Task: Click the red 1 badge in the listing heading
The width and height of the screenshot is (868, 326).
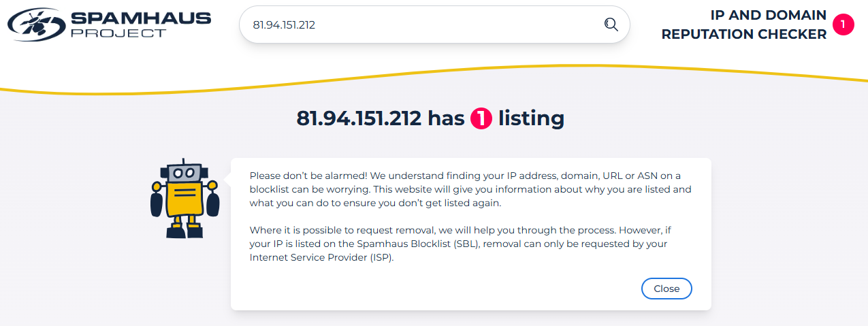Action: (481, 119)
